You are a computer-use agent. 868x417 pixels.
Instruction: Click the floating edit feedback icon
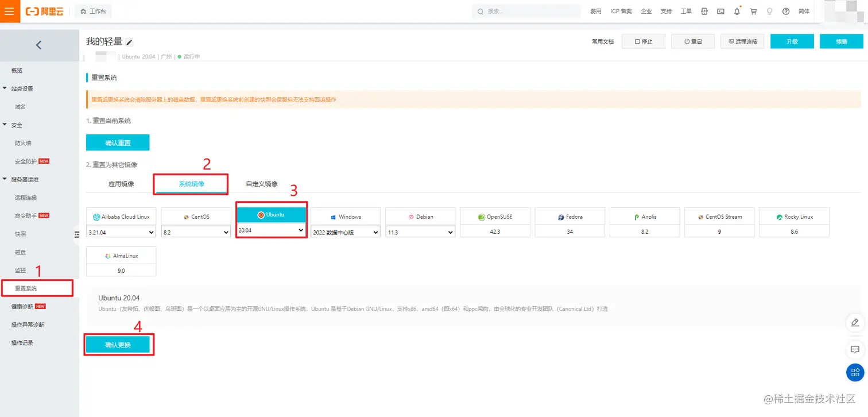point(855,322)
